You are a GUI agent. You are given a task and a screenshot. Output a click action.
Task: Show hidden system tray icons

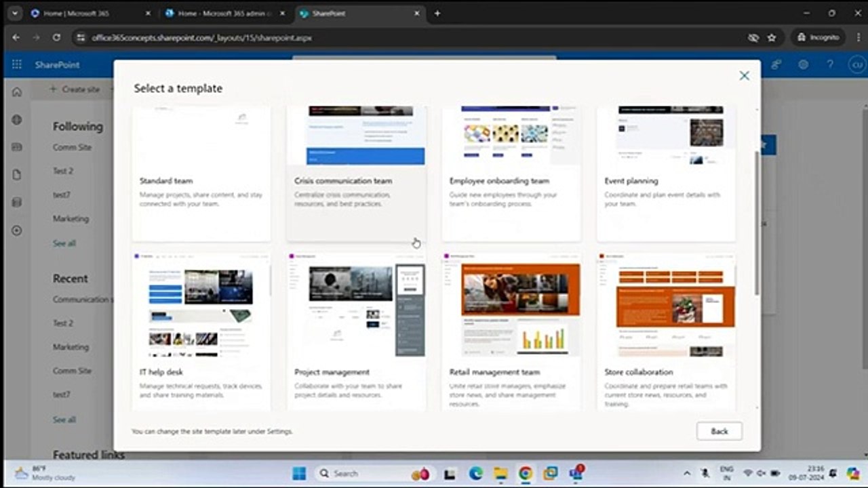(x=687, y=473)
